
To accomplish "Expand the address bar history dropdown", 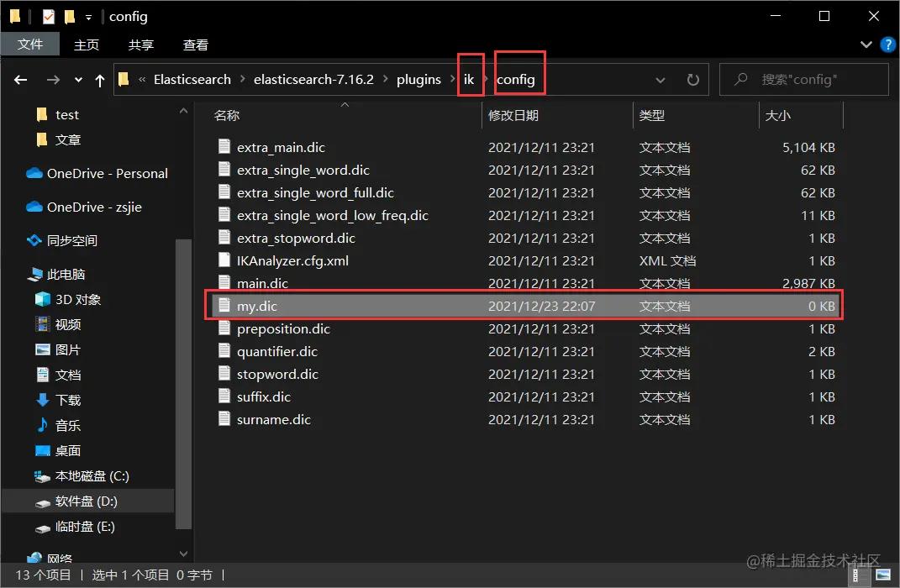I will 661,80.
